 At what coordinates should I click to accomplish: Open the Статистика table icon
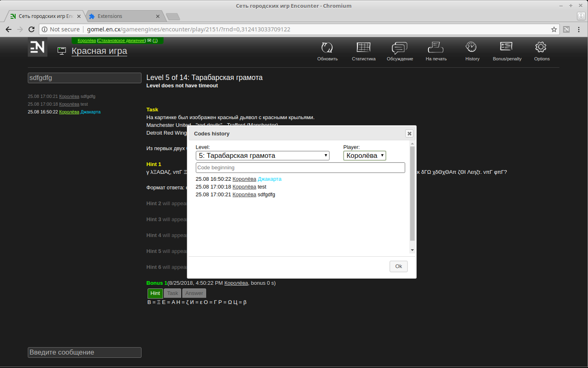pyautogui.click(x=363, y=47)
